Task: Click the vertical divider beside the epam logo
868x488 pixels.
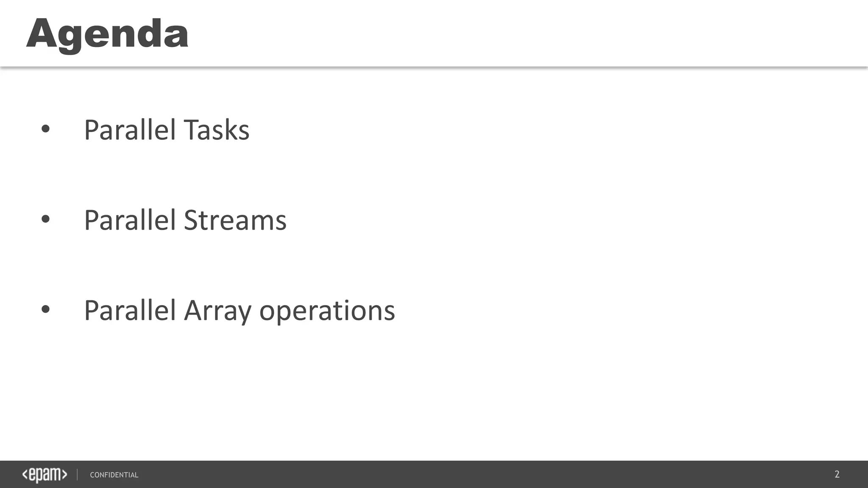Action: point(77,474)
